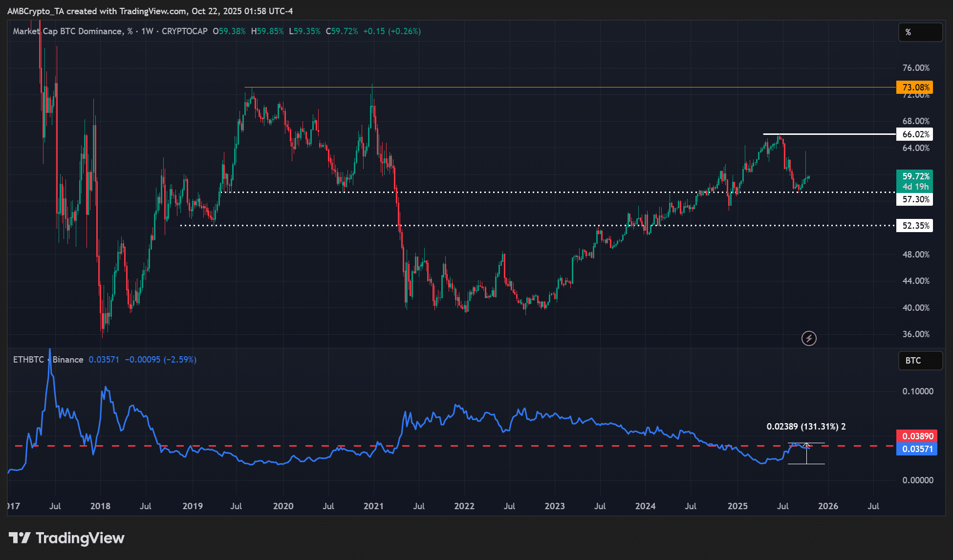
Task: Click the 0.02389 (131.31%) measurement label
Action: [x=806, y=427]
